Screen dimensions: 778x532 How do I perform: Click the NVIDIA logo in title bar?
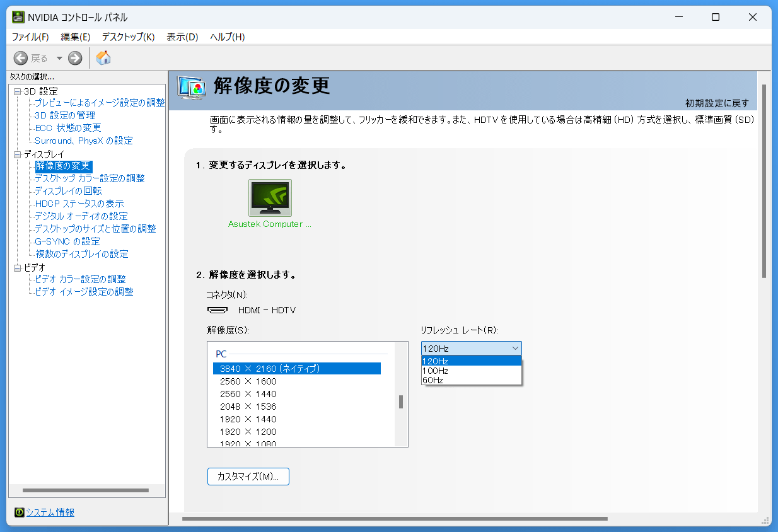point(18,17)
